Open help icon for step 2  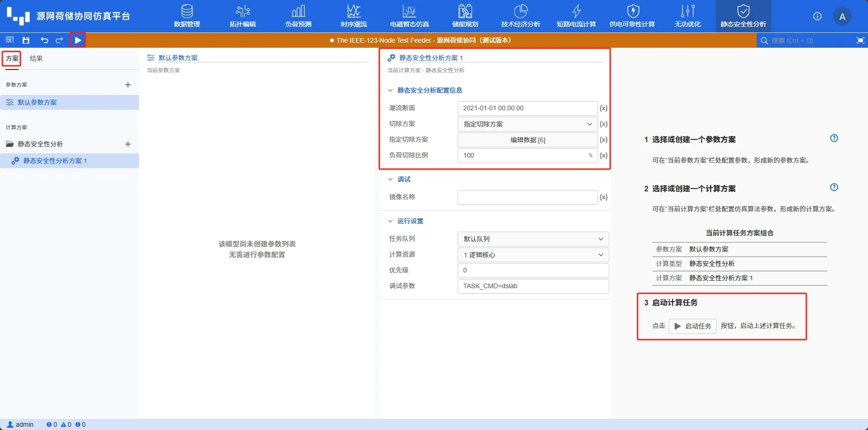point(834,187)
